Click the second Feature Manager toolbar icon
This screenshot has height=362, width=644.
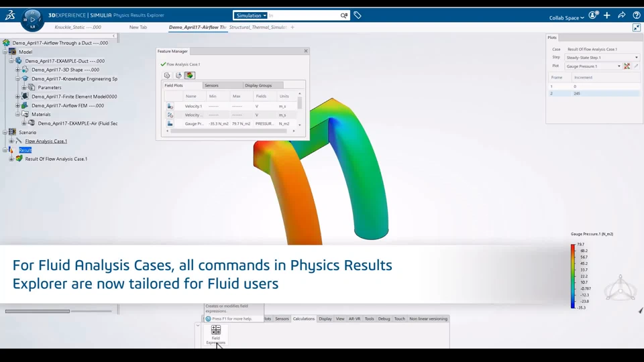[178, 75]
